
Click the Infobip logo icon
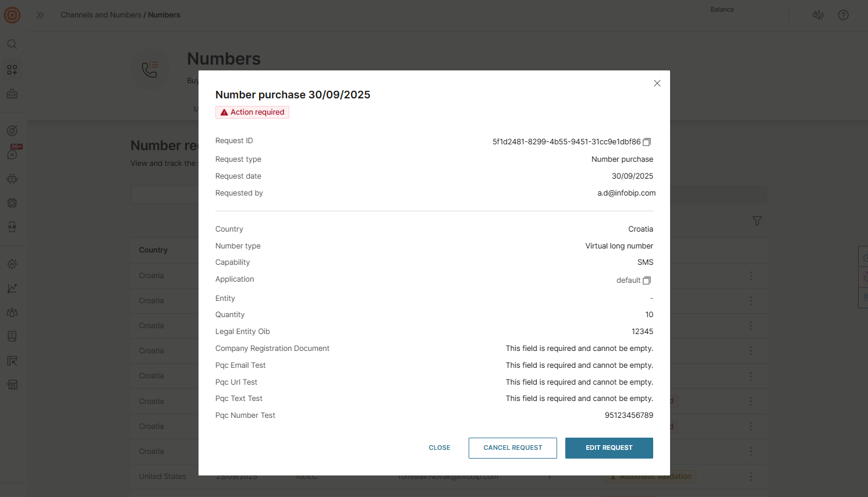click(12, 15)
